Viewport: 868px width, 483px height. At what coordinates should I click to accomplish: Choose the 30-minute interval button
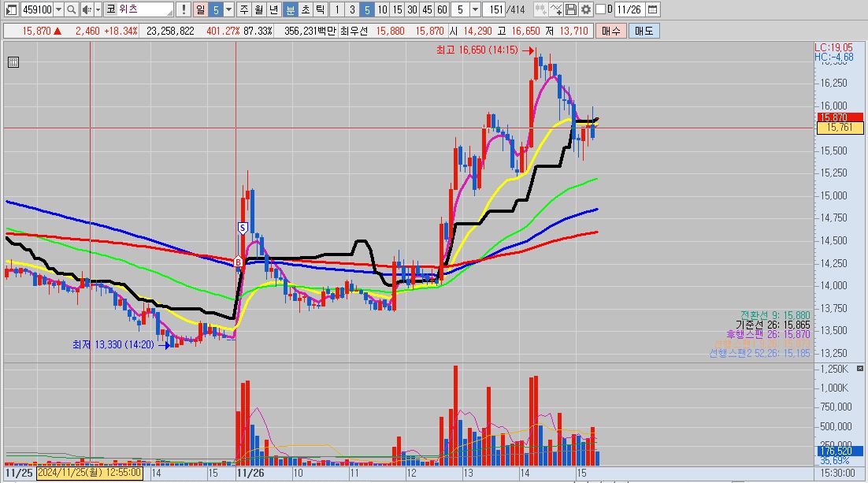coord(412,9)
